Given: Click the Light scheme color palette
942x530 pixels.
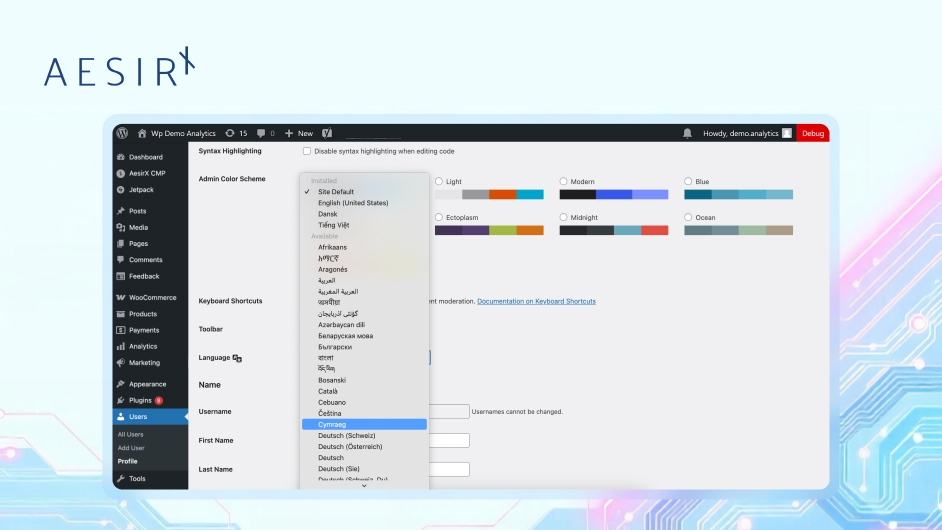Looking at the screenshot, I should coord(489,195).
